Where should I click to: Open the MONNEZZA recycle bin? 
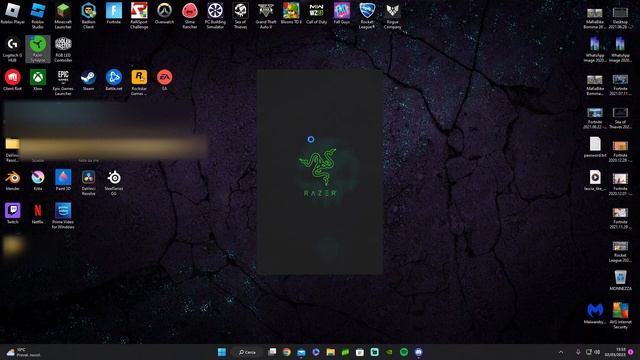click(x=620, y=280)
